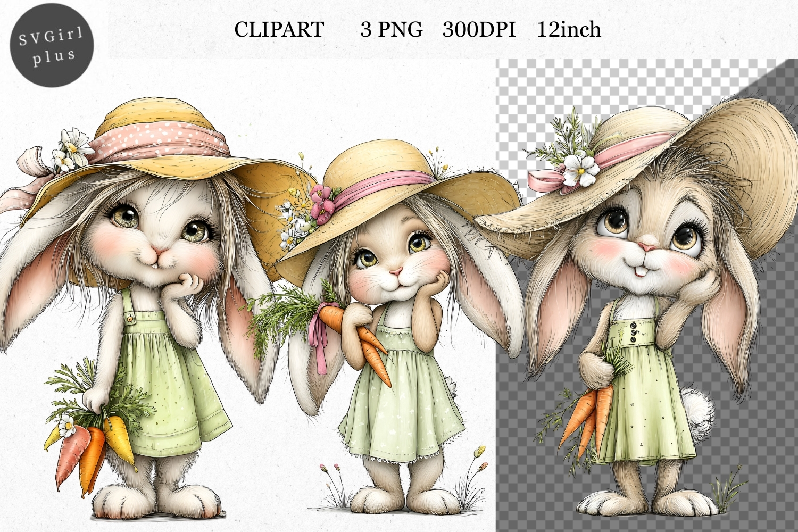798x532 pixels.
Task: Select the left bunny's face
Action: pyautogui.click(x=154, y=234)
